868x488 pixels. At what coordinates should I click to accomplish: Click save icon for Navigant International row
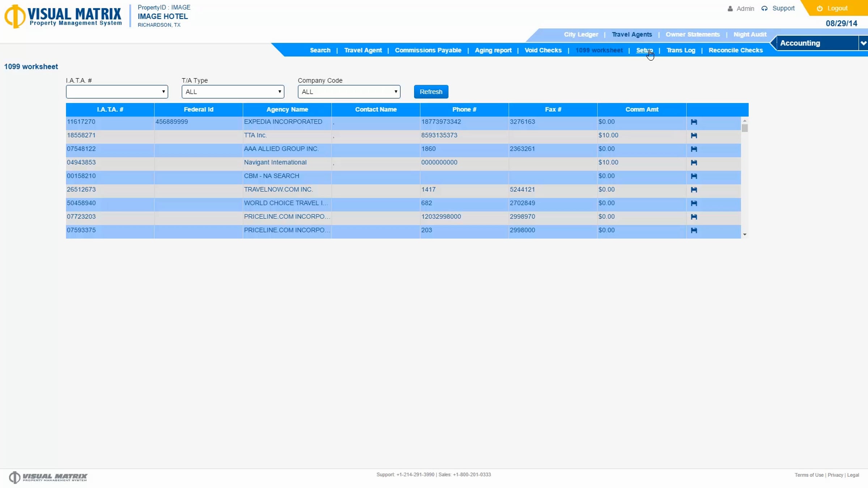point(694,163)
